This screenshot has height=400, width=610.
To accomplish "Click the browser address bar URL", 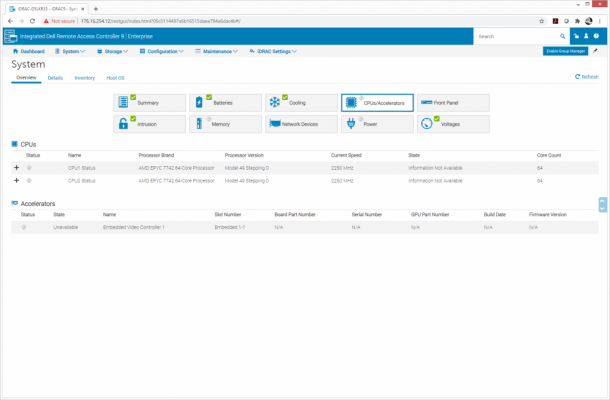I will click(161, 21).
